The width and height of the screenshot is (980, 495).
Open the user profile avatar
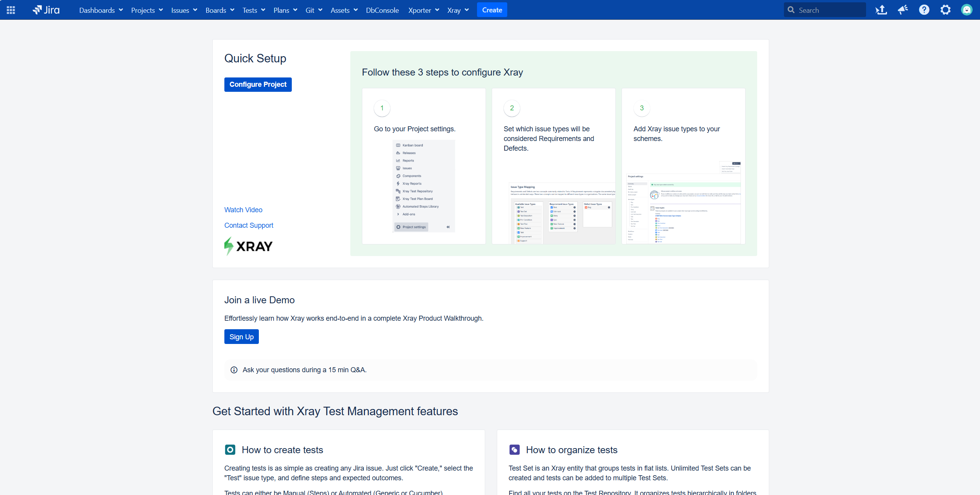[967, 10]
